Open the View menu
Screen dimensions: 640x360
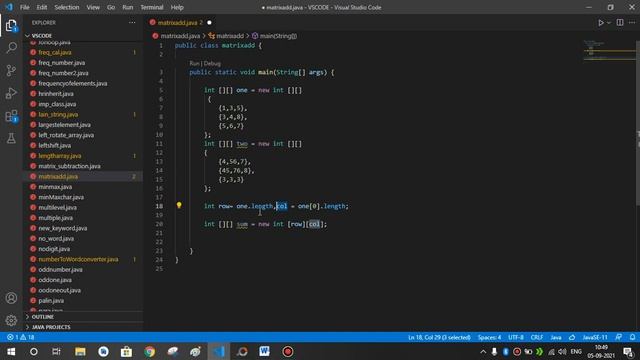pos(93,7)
